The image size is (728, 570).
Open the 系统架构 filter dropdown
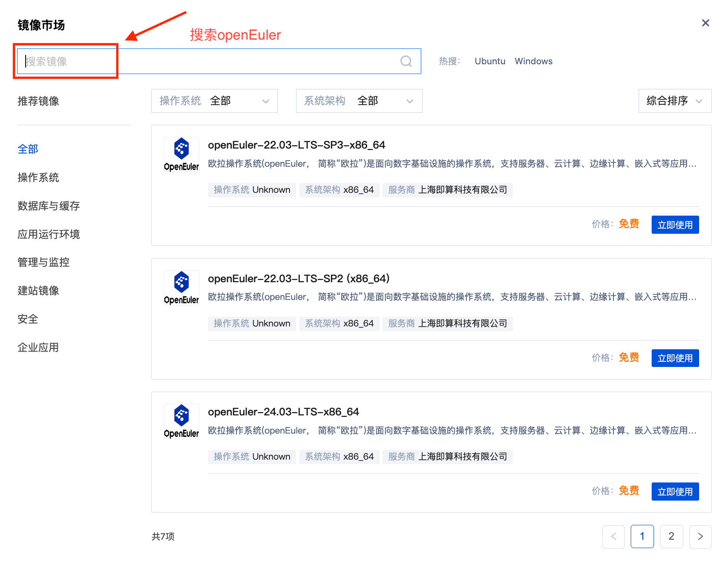(359, 101)
